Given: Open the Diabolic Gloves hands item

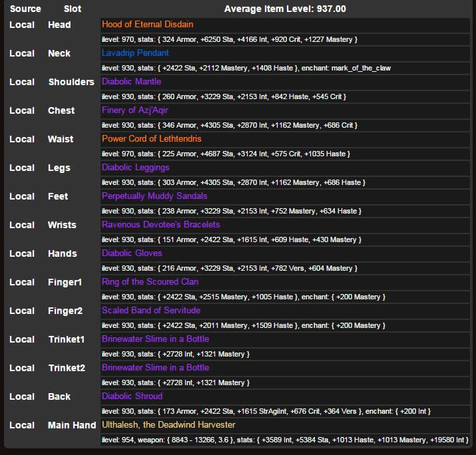Looking at the screenshot, I should pyautogui.click(x=132, y=253).
